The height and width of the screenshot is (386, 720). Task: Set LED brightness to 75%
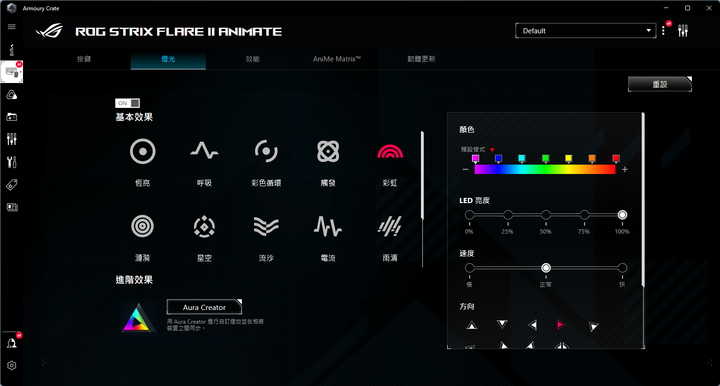pos(584,215)
